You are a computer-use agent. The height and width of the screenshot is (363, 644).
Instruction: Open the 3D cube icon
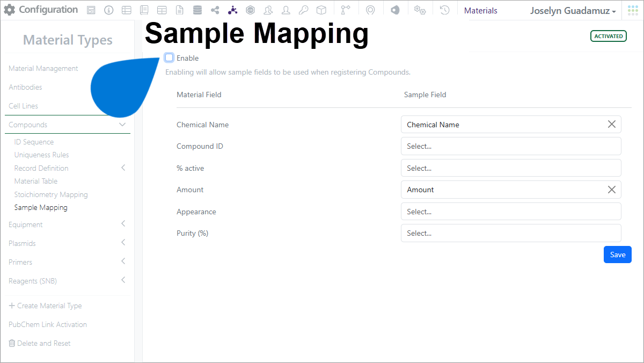click(x=321, y=10)
